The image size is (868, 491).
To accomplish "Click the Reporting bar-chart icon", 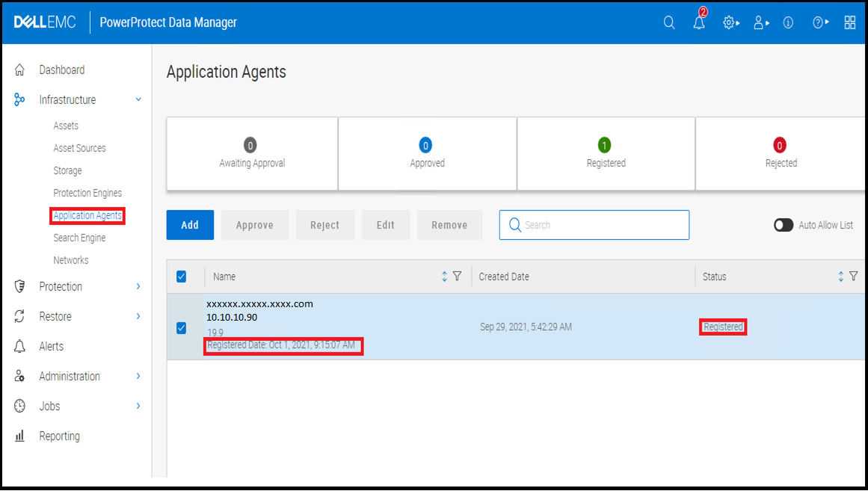I will point(19,436).
